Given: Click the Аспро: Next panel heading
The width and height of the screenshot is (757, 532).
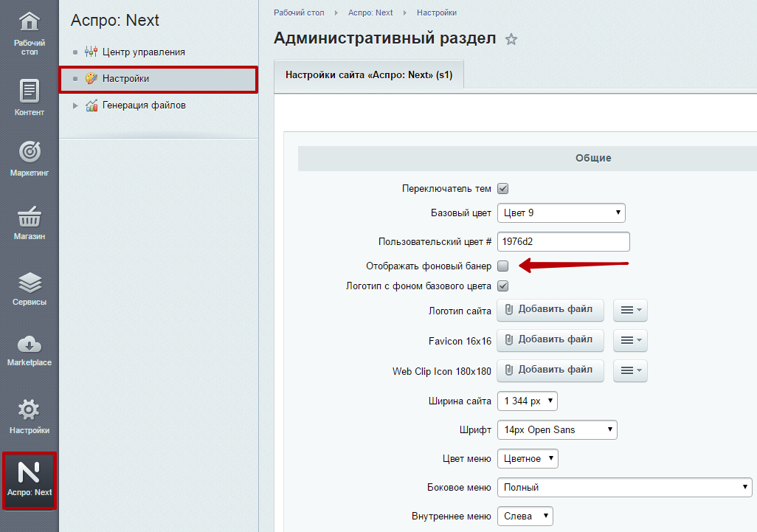Looking at the screenshot, I should tap(115, 20).
